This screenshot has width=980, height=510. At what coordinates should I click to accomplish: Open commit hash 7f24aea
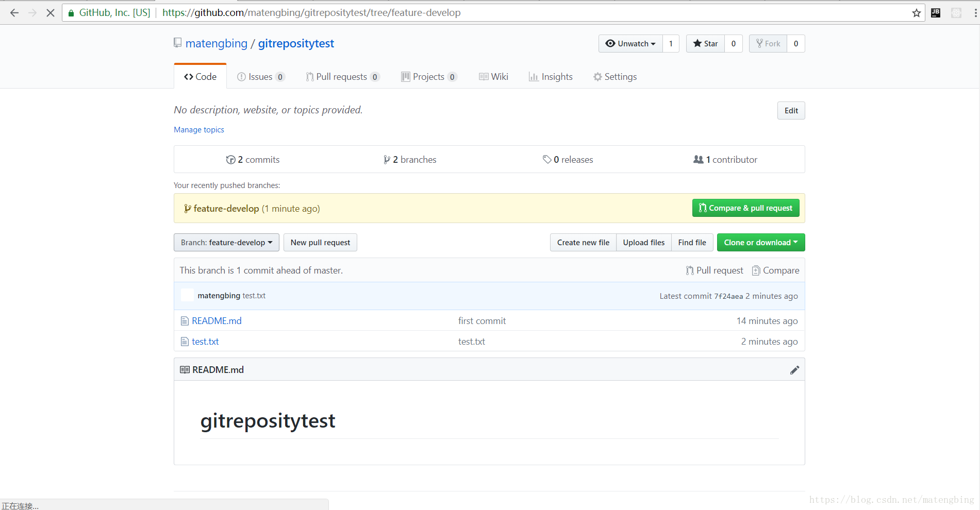point(728,296)
